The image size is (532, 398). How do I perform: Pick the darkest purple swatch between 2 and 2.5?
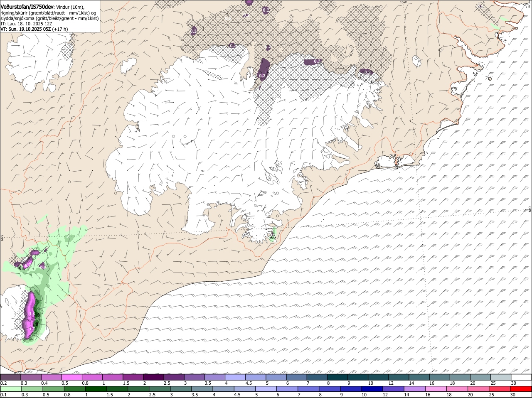154,377
